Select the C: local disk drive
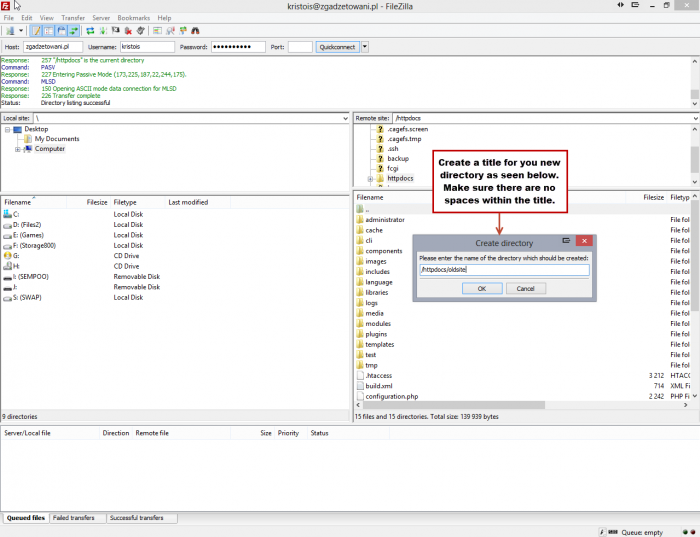Viewport: 700px width, 537px height. coord(16,214)
